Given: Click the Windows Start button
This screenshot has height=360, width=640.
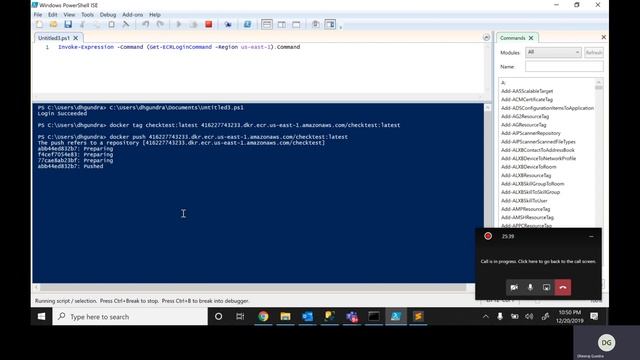Looking at the screenshot, I should (42, 317).
